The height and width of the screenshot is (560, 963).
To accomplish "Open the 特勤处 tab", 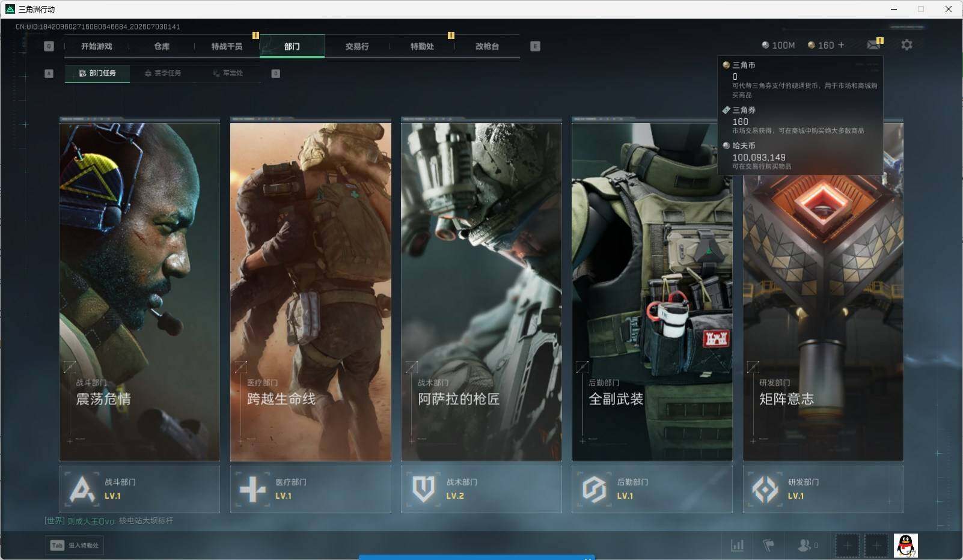I will pyautogui.click(x=422, y=46).
